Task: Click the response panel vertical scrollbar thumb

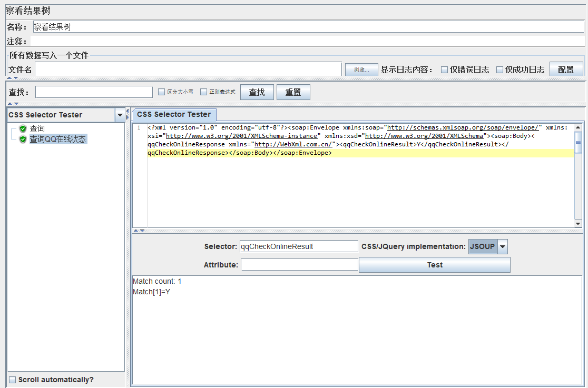Action: 578,143
